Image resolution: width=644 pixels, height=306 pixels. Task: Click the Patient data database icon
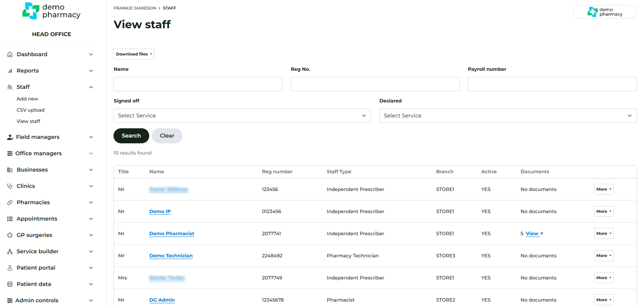coord(10,284)
